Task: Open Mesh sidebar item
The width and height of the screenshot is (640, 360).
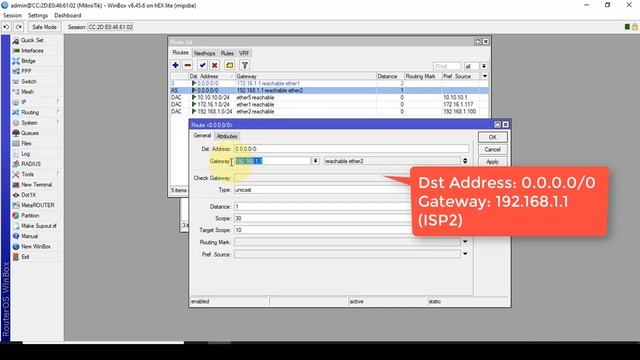Action: 27,92
